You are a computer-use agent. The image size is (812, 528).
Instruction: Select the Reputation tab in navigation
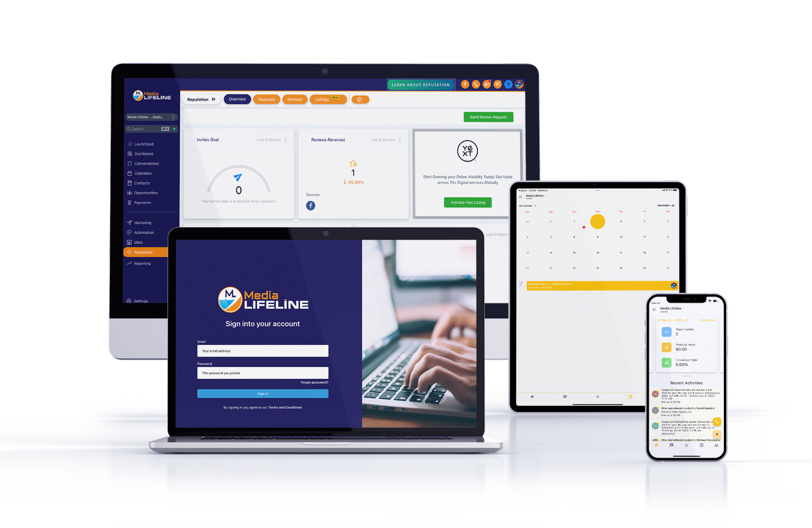tap(147, 251)
